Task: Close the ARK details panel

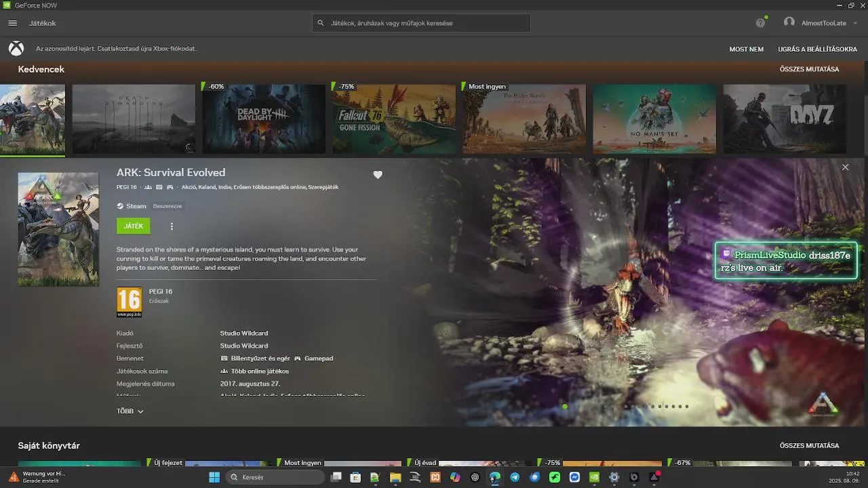Action: pos(845,167)
